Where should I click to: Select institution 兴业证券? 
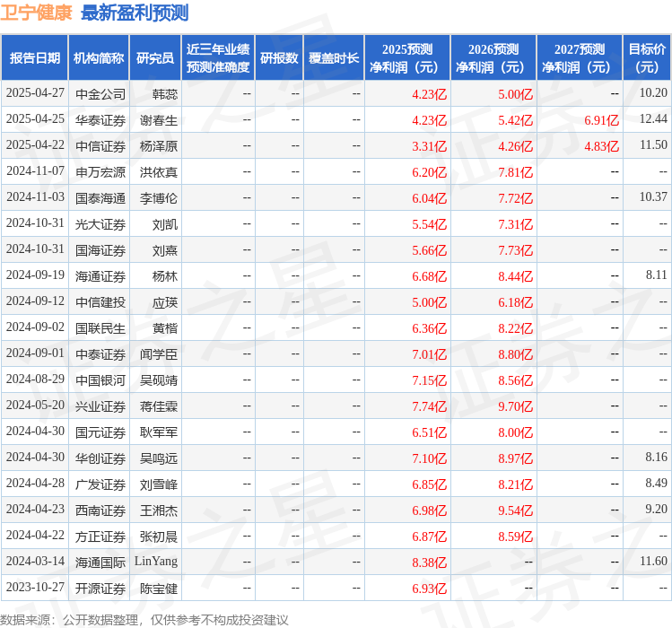pos(100,406)
